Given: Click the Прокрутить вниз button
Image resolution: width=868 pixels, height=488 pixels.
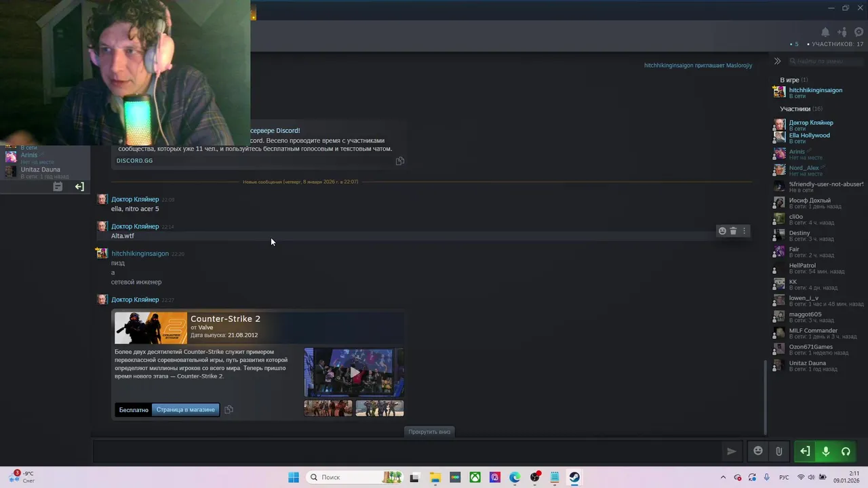Looking at the screenshot, I should (430, 432).
